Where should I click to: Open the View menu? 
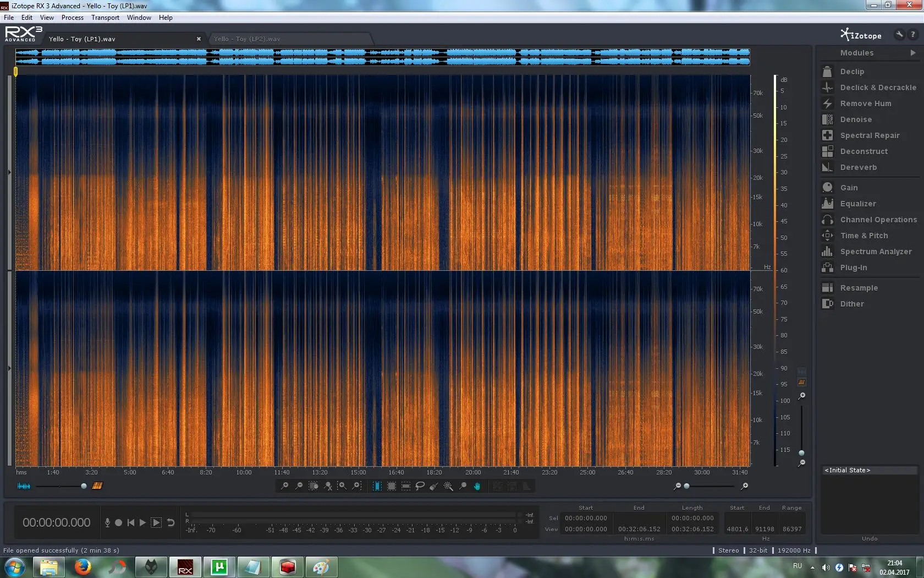[x=47, y=18]
